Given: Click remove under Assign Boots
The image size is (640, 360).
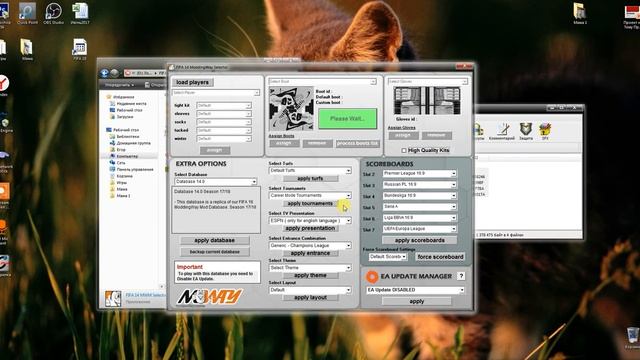Looking at the screenshot, I should tap(317, 143).
